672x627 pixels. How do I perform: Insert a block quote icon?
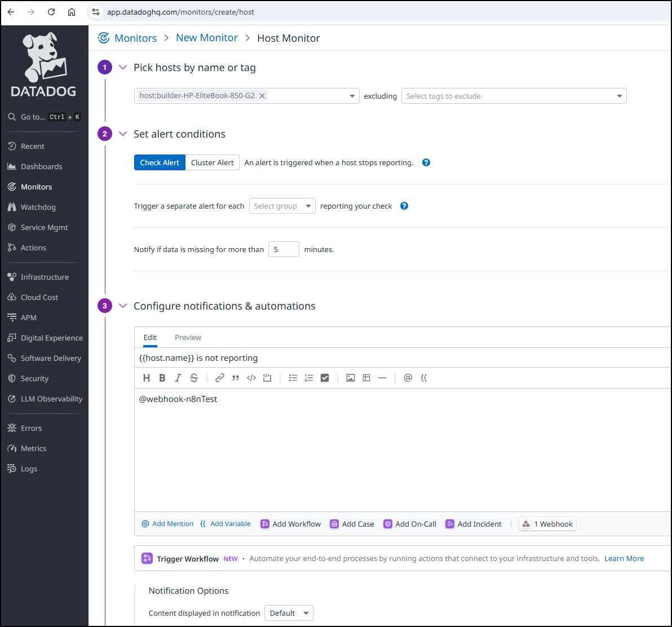point(235,378)
